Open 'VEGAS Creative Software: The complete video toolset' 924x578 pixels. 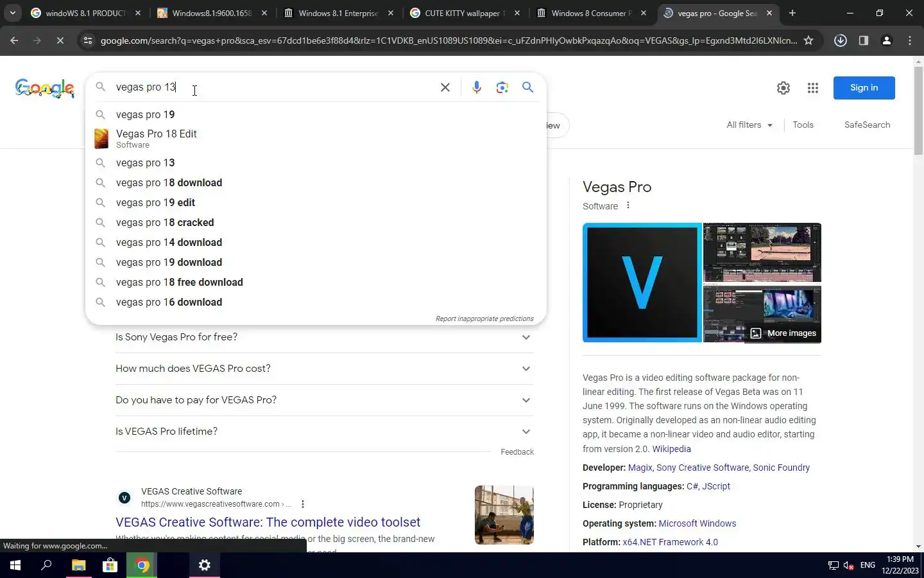point(268,522)
